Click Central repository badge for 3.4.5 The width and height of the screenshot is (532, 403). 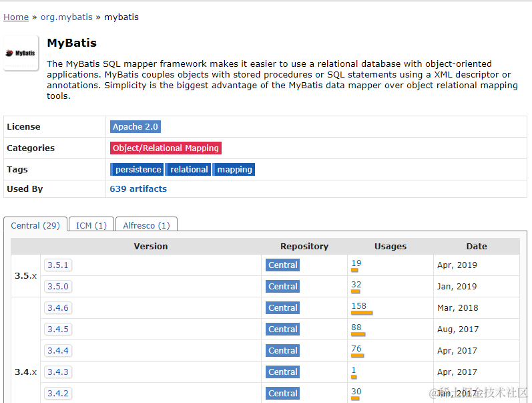[282, 329]
